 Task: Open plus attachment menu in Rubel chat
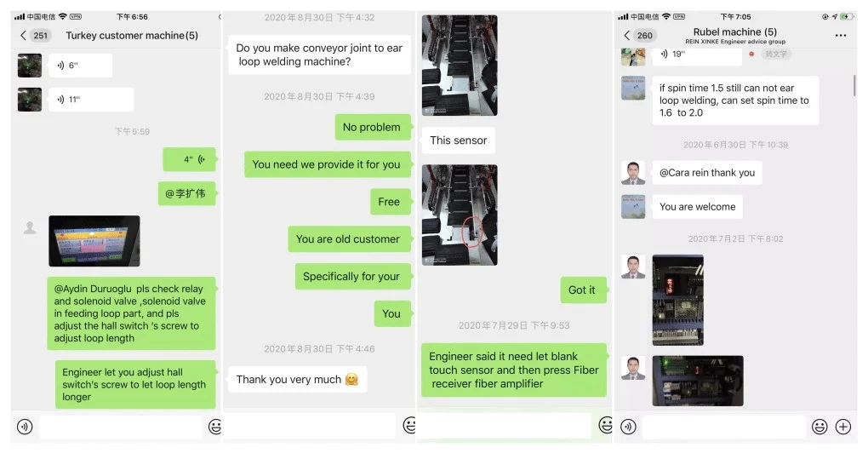pyautogui.click(x=843, y=427)
